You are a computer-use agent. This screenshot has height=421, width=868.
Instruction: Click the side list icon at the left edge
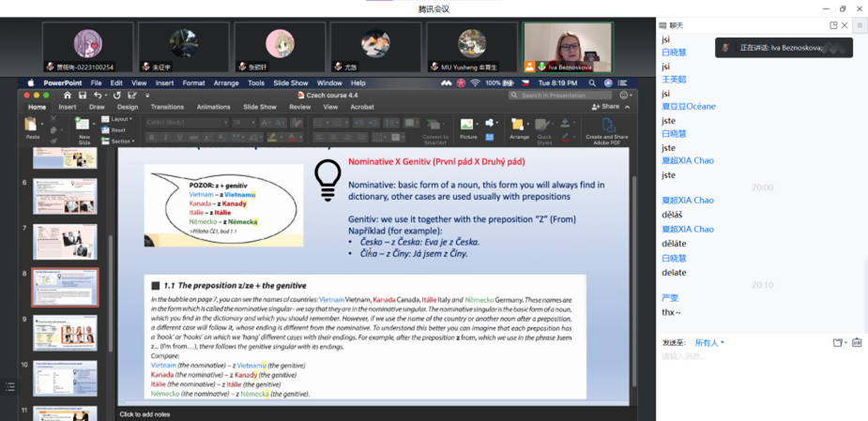click(x=9, y=387)
